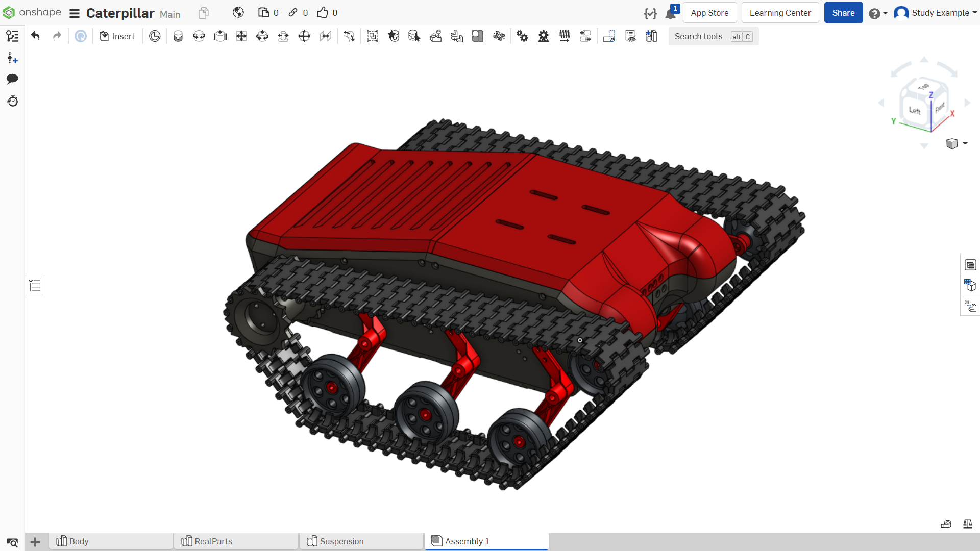The image size is (980, 551).
Task: Open the Study Example user menu
Action: [x=935, y=13]
